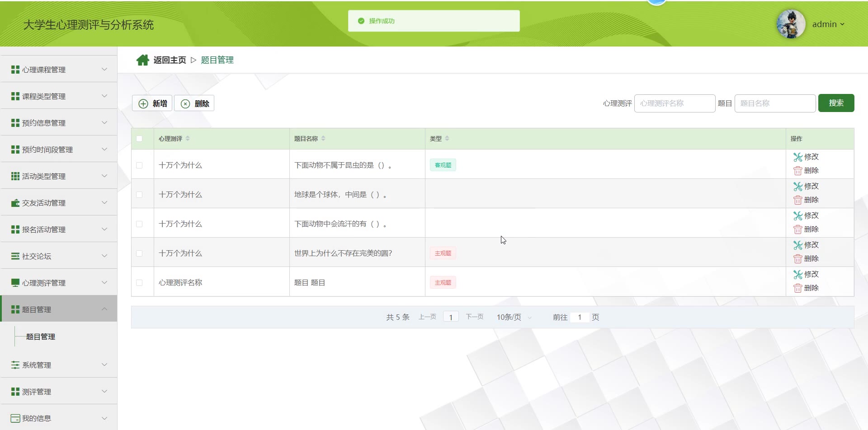Click the 前往 page jump input
868x430 pixels.
click(x=580, y=317)
